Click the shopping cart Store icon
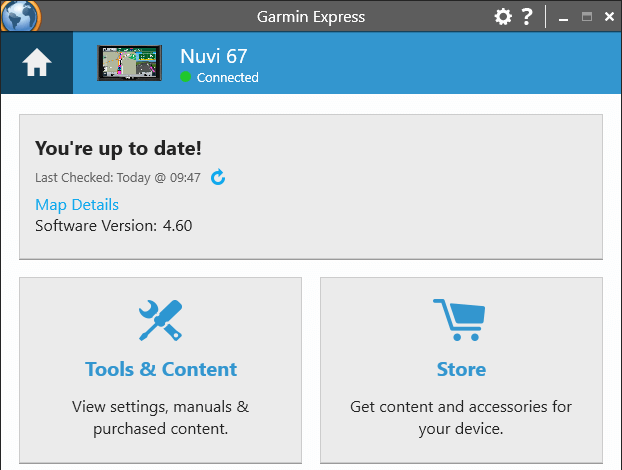 (x=459, y=320)
